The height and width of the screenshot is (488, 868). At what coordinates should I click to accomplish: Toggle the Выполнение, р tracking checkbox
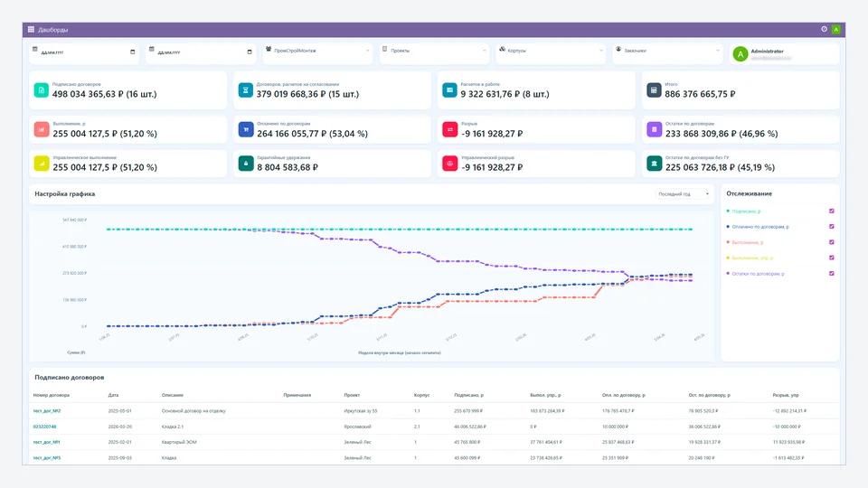click(831, 242)
